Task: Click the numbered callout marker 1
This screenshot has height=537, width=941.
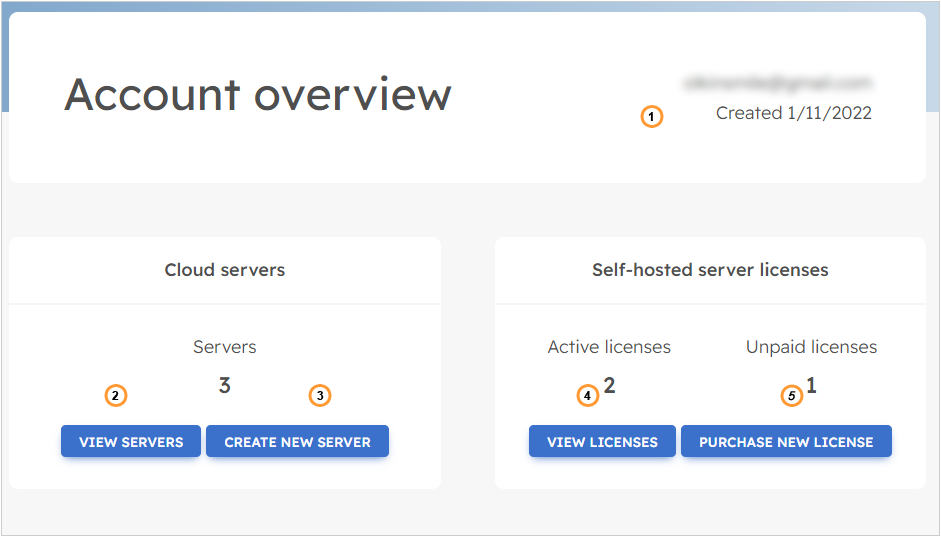Action: click(652, 117)
